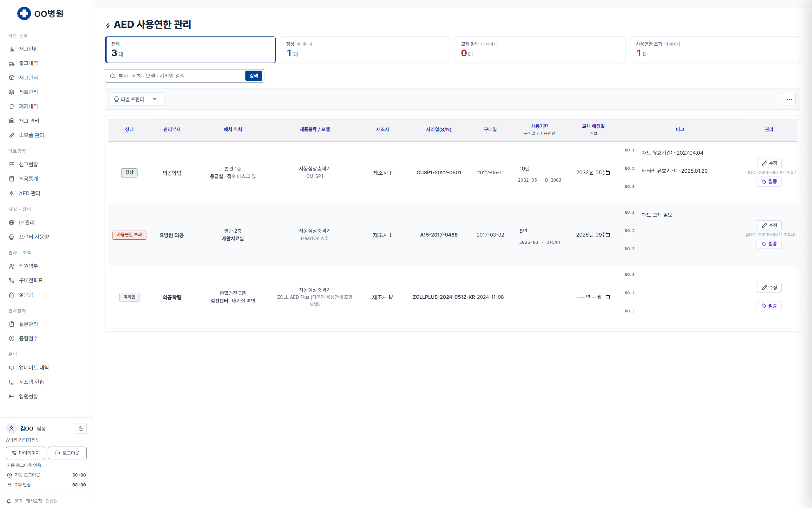The image size is (812, 508).
Task: Click the 로그아웃 button
Action: (x=67, y=453)
